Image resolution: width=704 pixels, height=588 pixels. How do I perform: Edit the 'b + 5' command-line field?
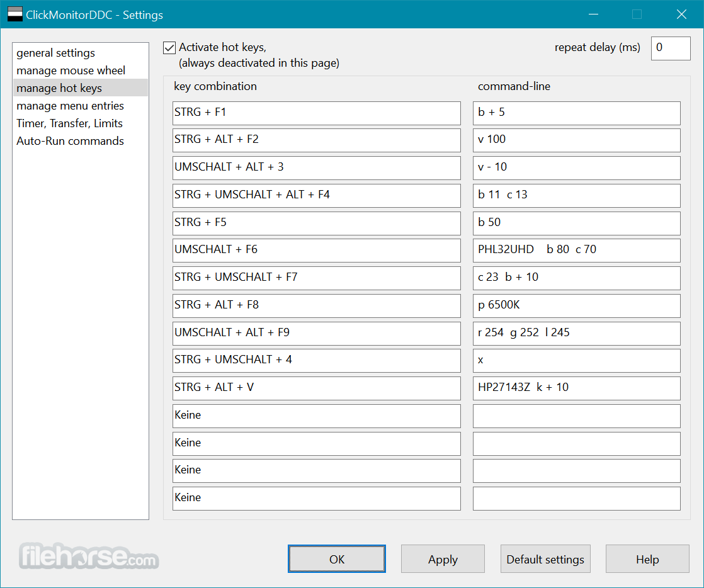coord(577,113)
